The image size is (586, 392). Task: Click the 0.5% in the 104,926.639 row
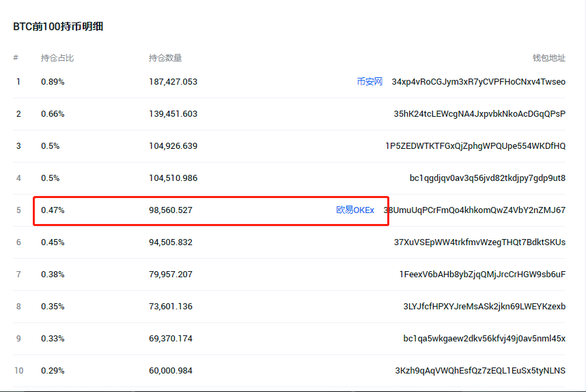(x=50, y=146)
